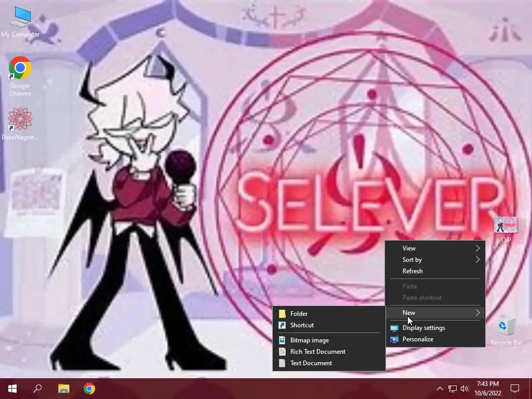Expand the Sort by submenu
This screenshot has height=399, width=532.
coord(435,260)
